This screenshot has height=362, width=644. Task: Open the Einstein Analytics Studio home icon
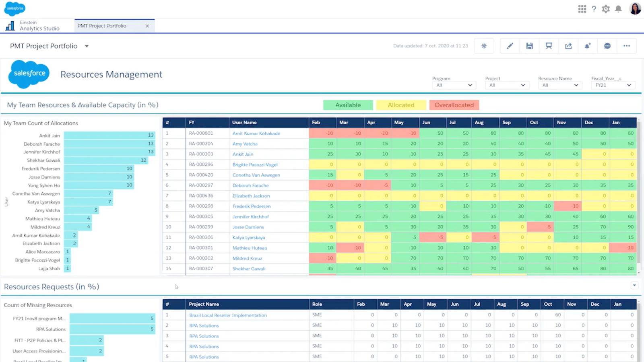click(x=10, y=25)
